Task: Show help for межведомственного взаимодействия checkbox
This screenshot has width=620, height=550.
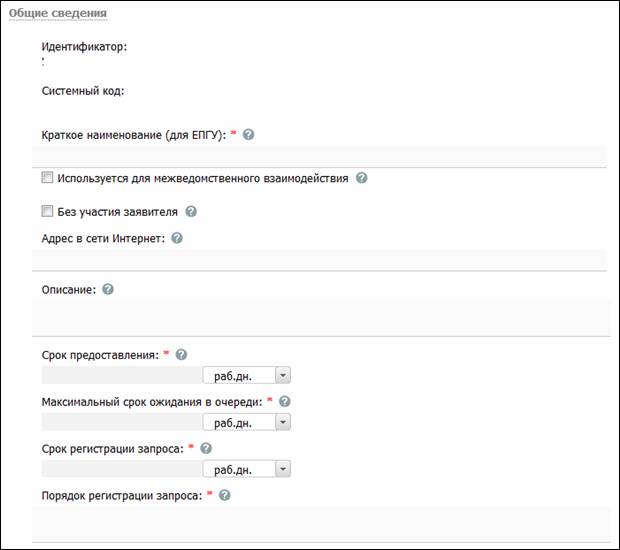Action: pyautogui.click(x=361, y=178)
